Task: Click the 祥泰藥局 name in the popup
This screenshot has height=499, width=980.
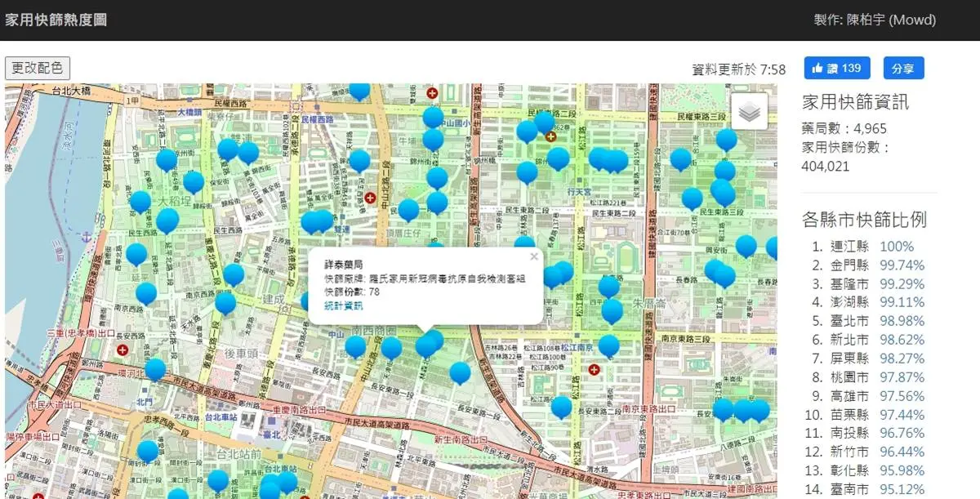Action: tap(344, 266)
